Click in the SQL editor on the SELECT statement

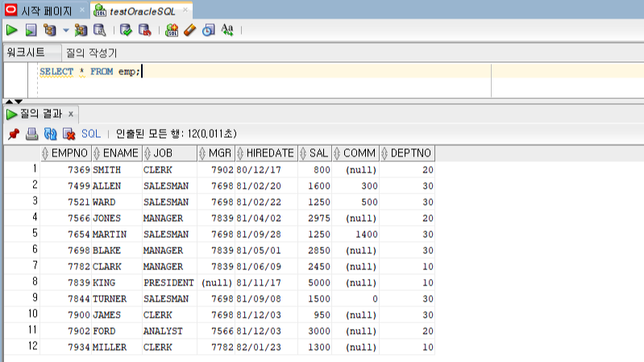[89, 72]
